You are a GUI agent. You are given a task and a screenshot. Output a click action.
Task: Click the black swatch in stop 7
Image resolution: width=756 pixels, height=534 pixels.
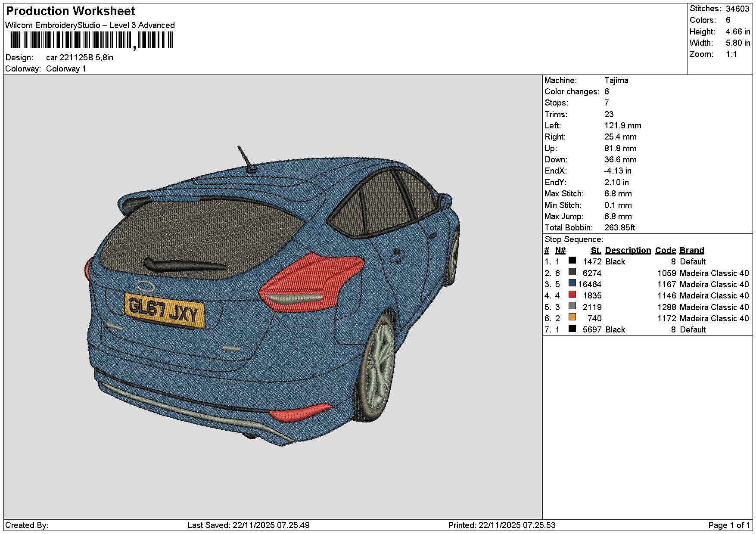[572, 329]
